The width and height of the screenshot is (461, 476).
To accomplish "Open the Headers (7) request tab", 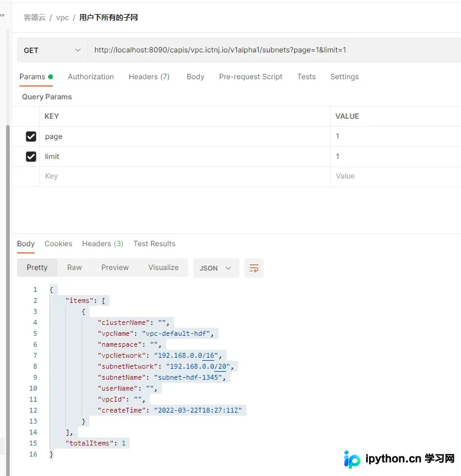I will click(x=149, y=77).
